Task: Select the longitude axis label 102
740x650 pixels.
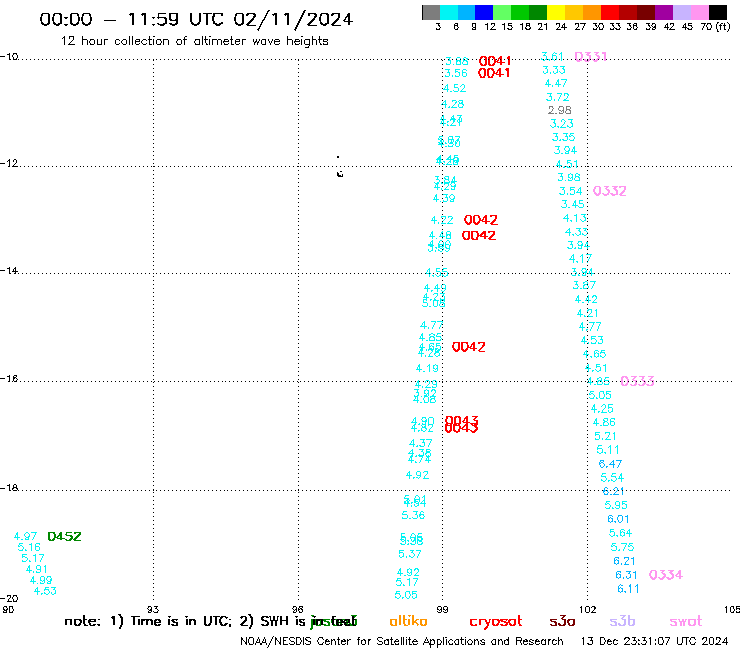Action: (x=588, y=610)
